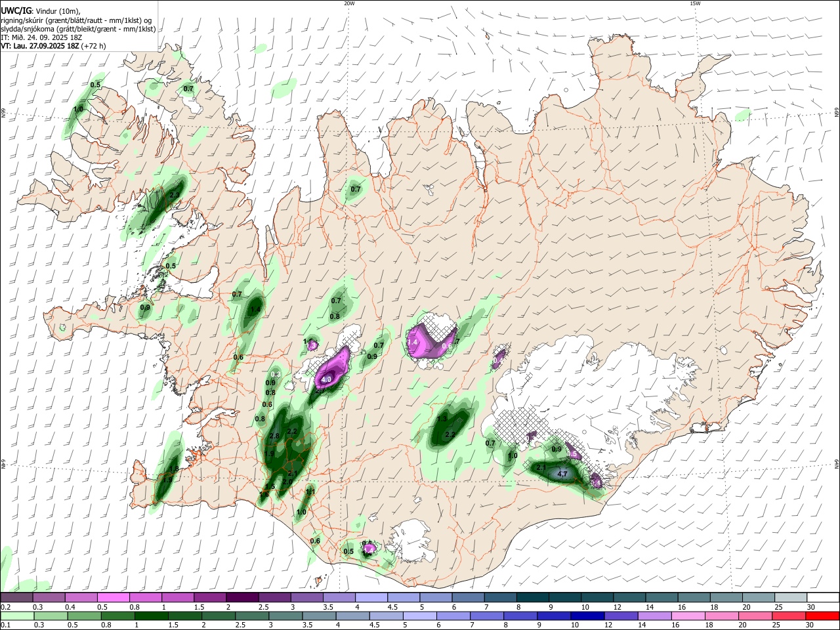The width and height of the screenshot is (840, 630).
Task: Click the 'IT: Mið. 24. 09. 2025 18Z' line
Action: 40,37
